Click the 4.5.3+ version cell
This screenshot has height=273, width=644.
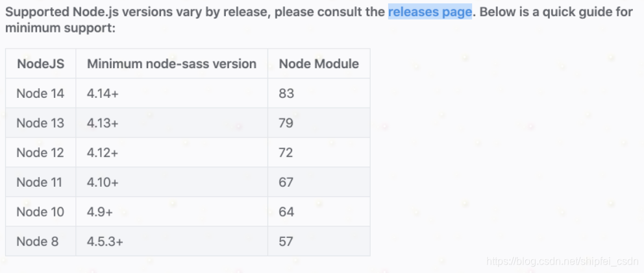click(171, 241)
